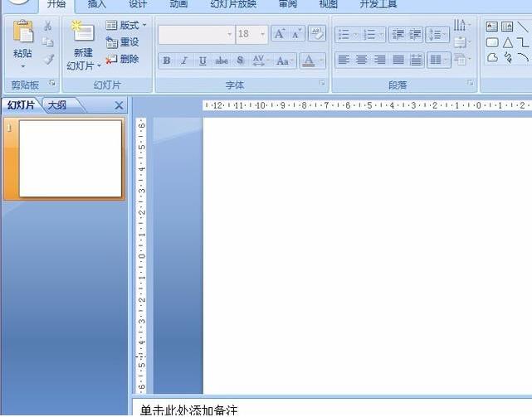Decrease list indent level

398,34
